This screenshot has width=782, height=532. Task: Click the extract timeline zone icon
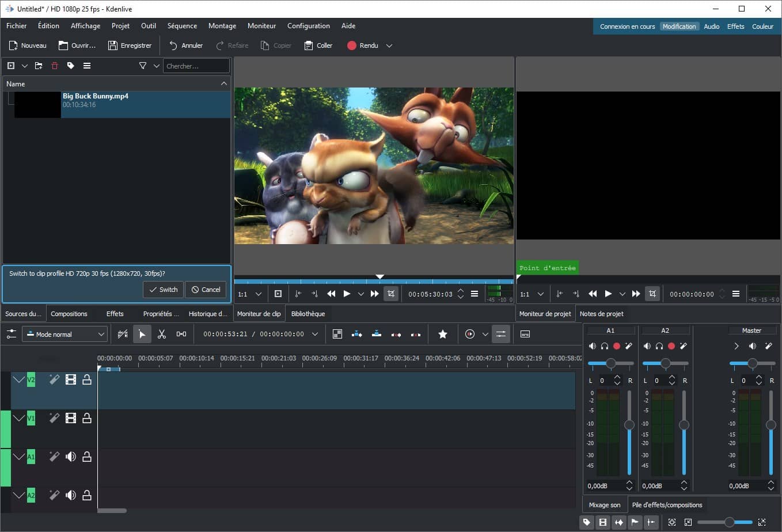[396, 334]
